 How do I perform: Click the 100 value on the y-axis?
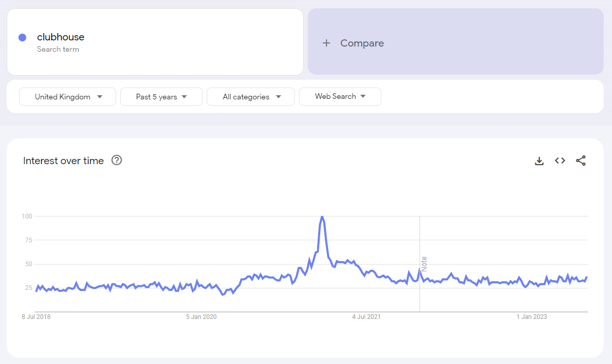pyautogui.click(x=26, y=216)
